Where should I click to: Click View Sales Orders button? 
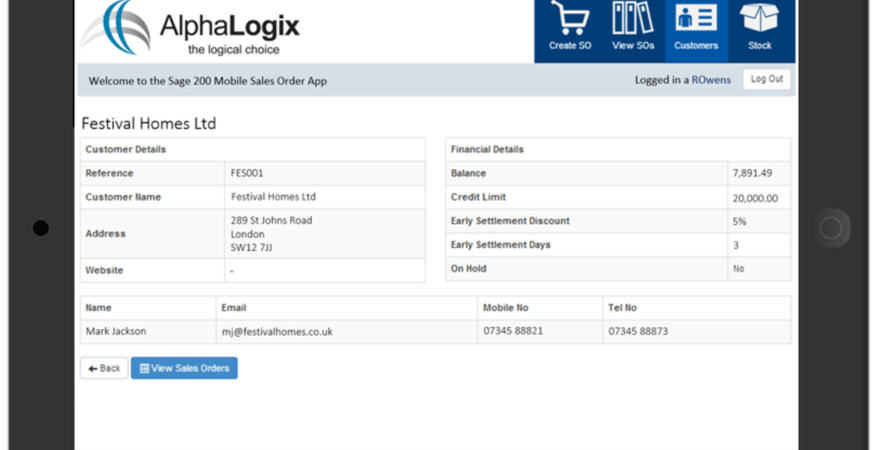[184, 368]
